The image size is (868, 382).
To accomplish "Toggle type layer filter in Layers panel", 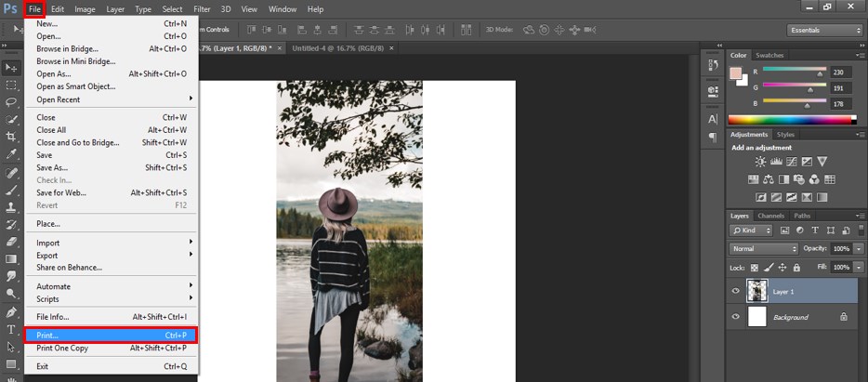I will pyautogui.click(x=815, y=231).
